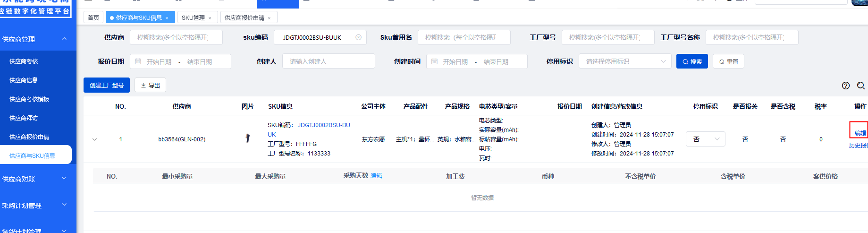Open row 1 停用标识 dropdown

[x=705, y=139]
